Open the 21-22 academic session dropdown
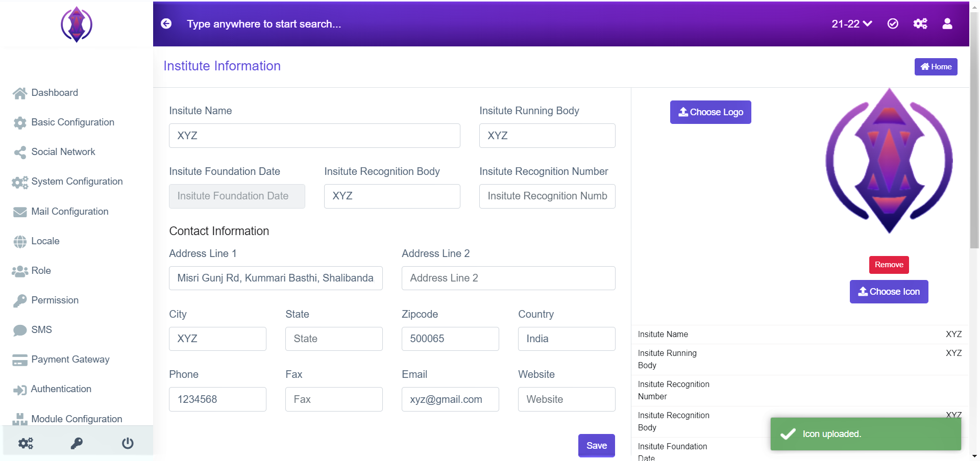Viewport: 980px width, 461px height. coord(851,24)
